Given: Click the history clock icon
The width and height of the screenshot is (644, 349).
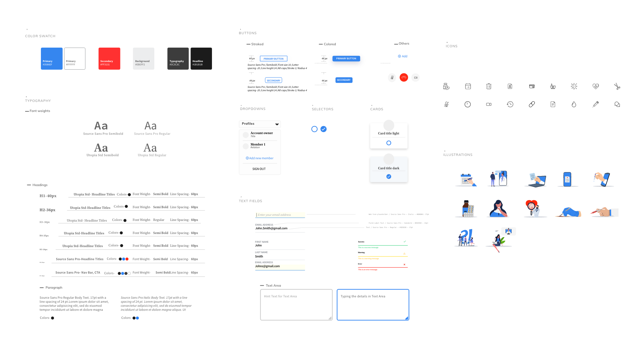Looking at the screenshot, I should coord(510,104).
